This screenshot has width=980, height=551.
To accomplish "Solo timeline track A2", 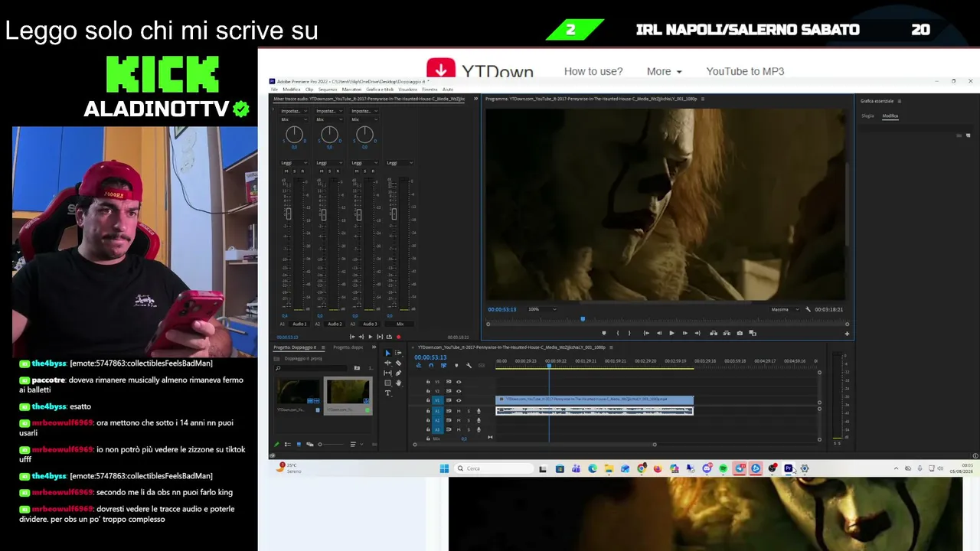I will 469,420.
